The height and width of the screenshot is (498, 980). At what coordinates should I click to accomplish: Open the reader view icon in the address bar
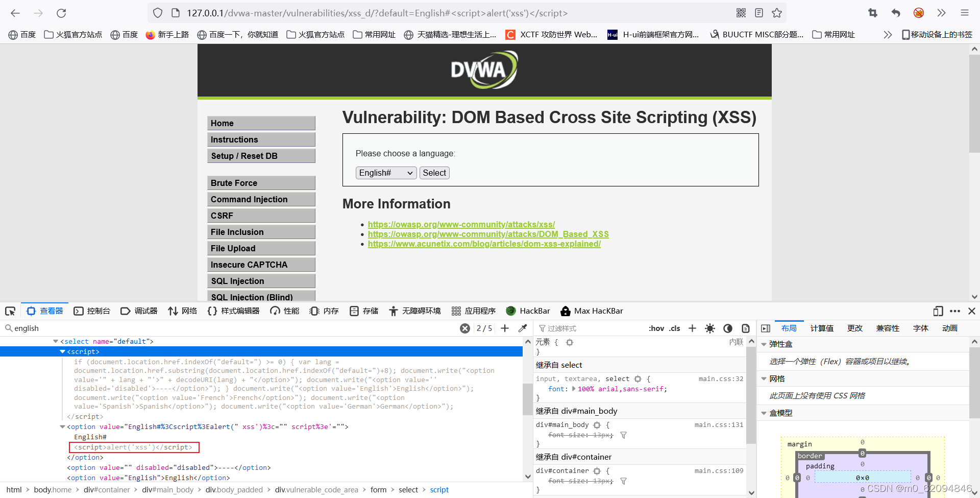(x=759, y=13)
